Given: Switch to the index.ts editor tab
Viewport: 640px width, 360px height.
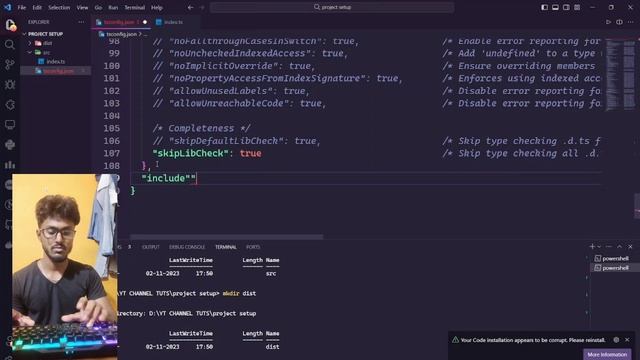Looking at the screenshot, I should click(173, 22).
